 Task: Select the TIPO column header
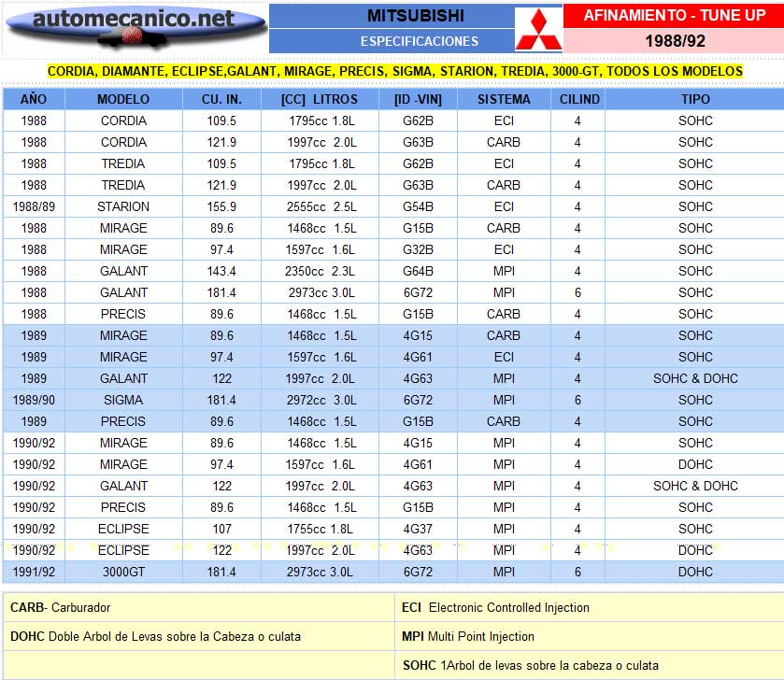tap(695, 99)
